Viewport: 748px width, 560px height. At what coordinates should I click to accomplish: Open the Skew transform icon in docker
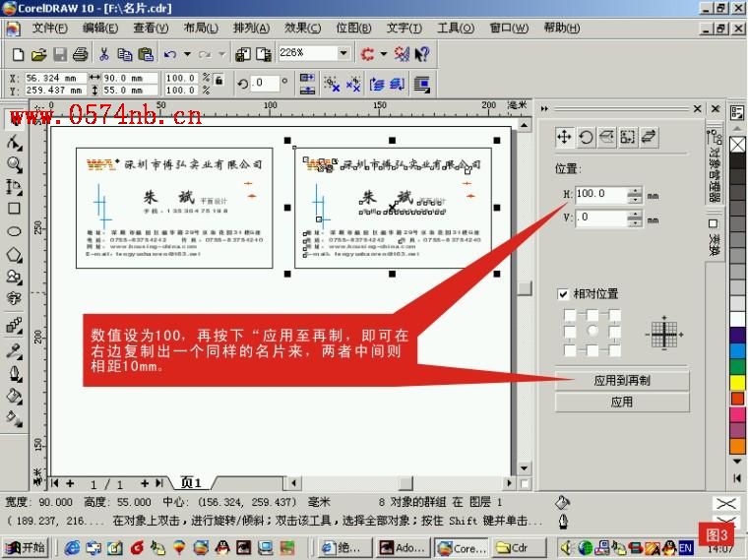tap(650, 138)
